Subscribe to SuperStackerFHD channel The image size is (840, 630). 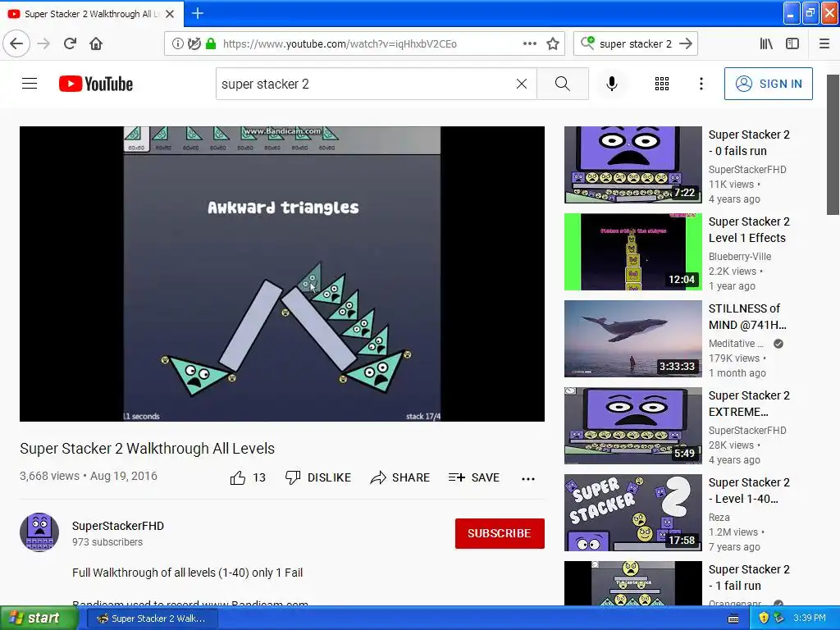point(500,533)
